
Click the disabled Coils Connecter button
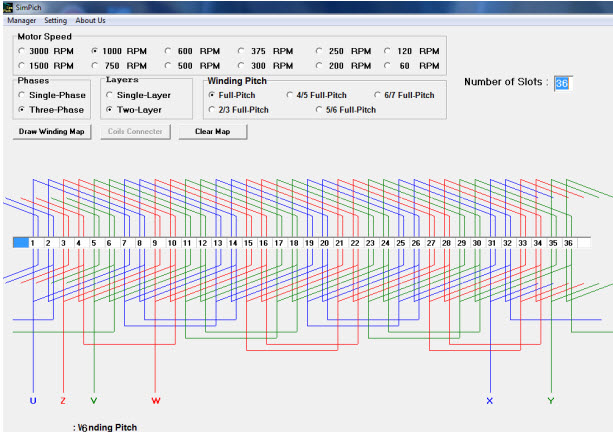click(135, 131)
